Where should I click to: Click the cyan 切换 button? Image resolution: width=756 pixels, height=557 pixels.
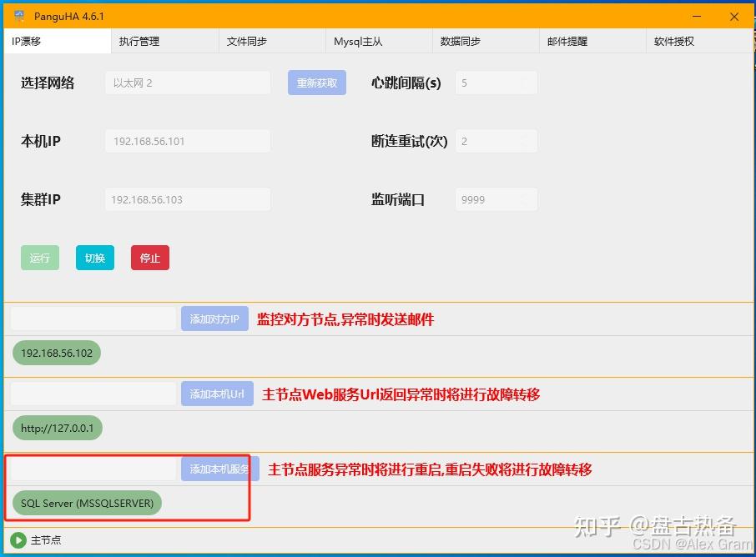click(x=95, y=258)
